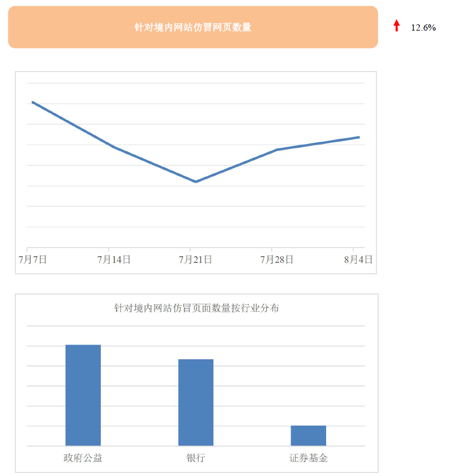This screenshot has width=449, height=476.
Task: Click the 银行 category label
Action: pyautogui.click(x=196, y=458)
